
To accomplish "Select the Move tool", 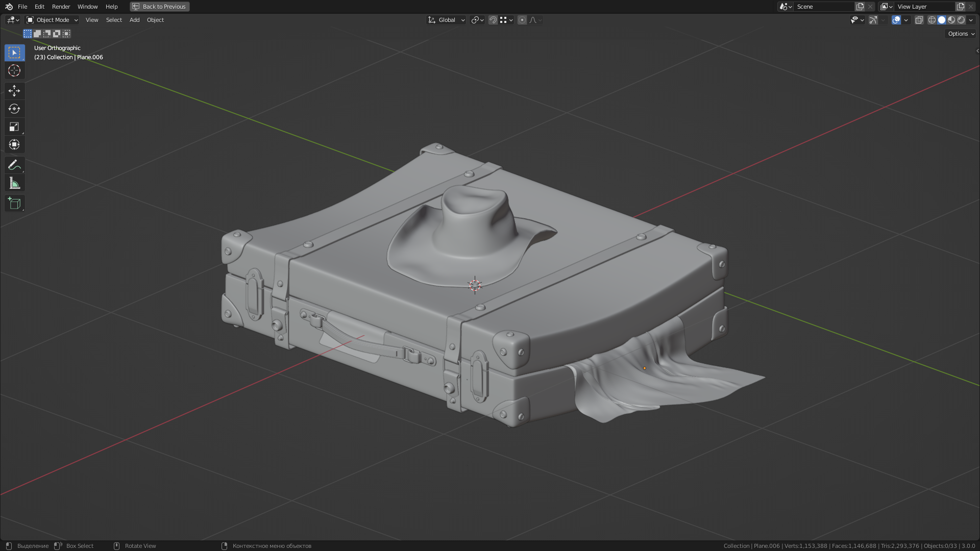I will pyautogui.click(x=14, y=91).
